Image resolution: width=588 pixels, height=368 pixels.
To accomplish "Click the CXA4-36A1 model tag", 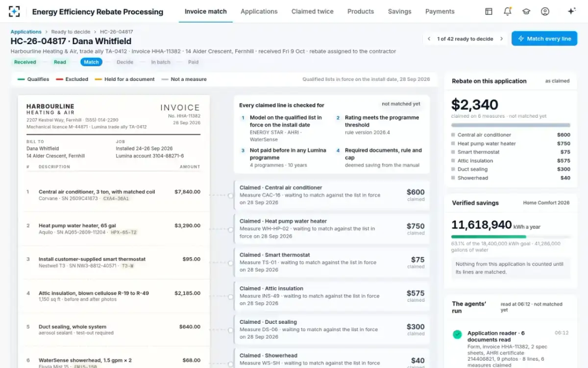I will [x=116, y=199].
